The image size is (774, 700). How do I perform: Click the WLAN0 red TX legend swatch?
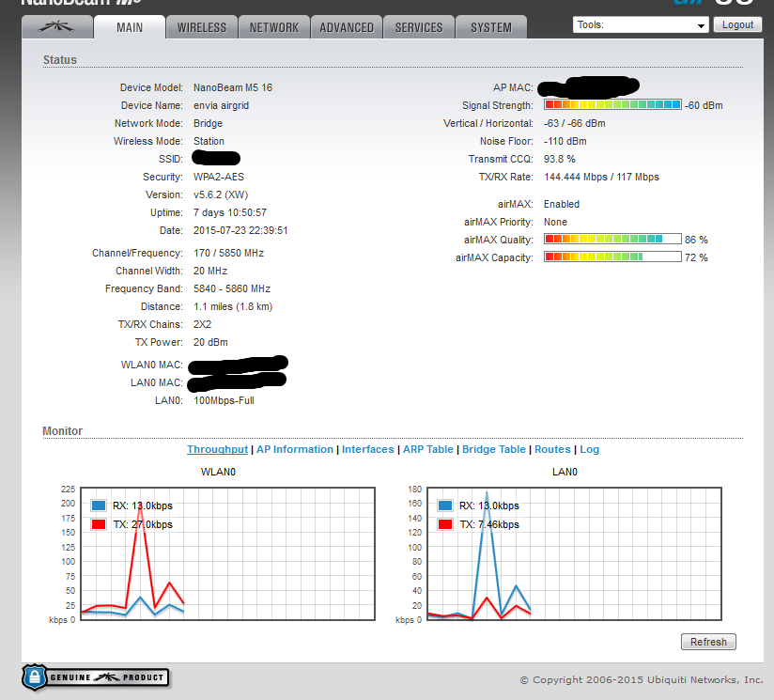pos(99,524)
